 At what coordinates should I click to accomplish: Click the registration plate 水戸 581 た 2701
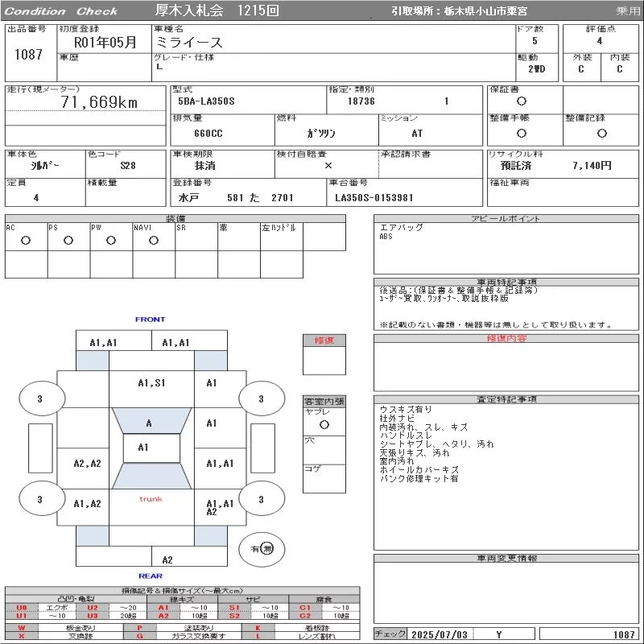pyautogui.click(x=236, y=197)
